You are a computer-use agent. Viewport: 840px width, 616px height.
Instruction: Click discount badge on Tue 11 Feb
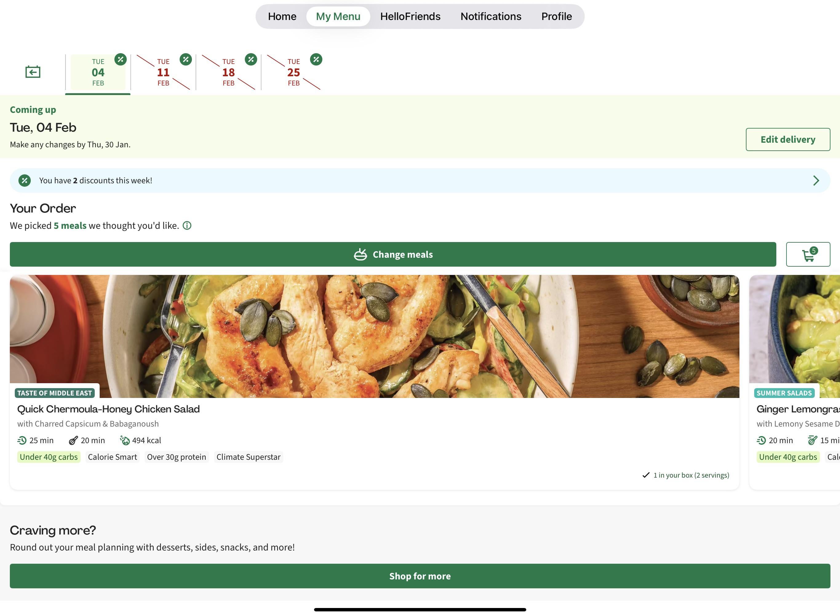click(186, 59)
